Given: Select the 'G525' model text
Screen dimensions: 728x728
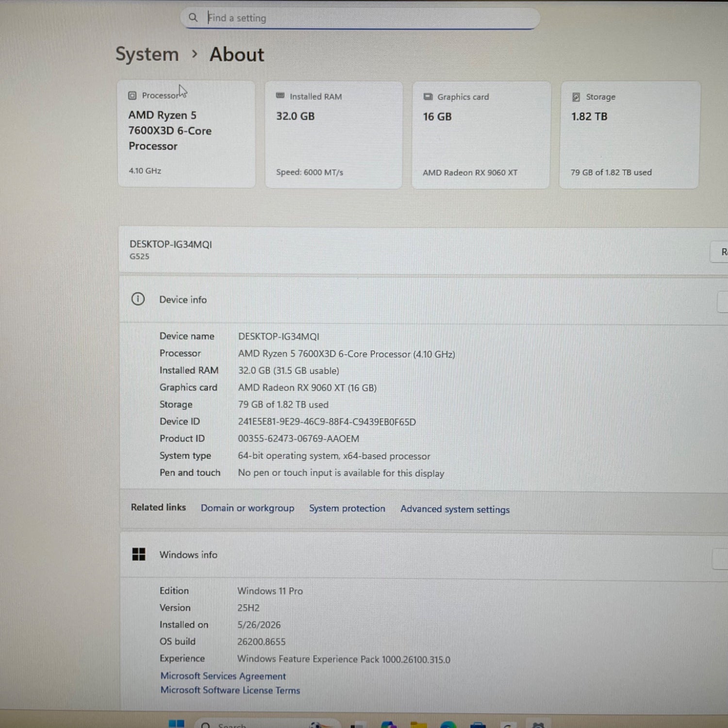Looking at the screenshot, I should [139, 256].
